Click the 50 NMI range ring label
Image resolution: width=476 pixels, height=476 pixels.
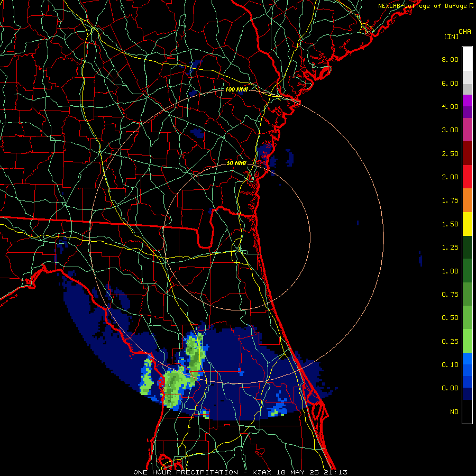236,163
